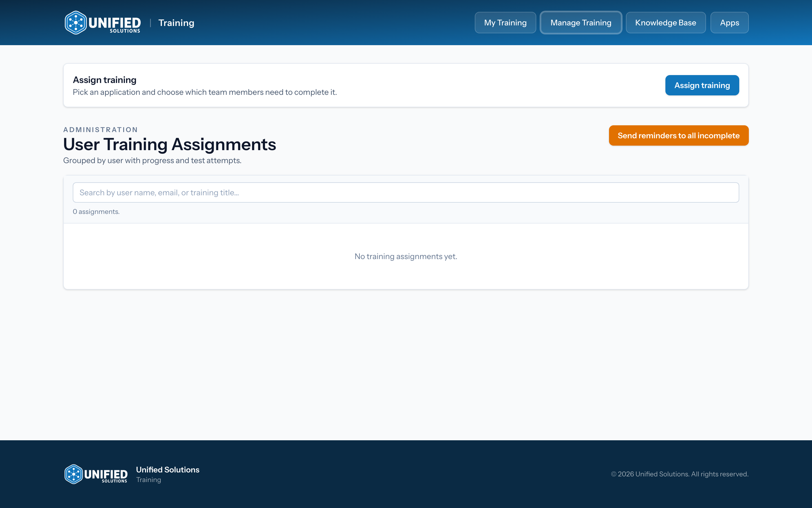This screenshot has width=812, height=508.
Task: Click the 'User Training Assignments' heading
Action: tap(169, 144)
